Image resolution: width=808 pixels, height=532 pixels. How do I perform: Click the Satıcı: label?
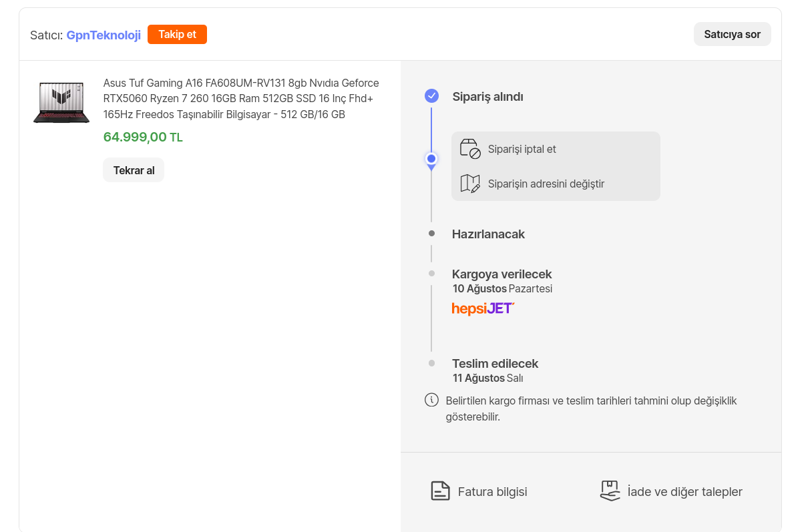[x=47, y=35]
